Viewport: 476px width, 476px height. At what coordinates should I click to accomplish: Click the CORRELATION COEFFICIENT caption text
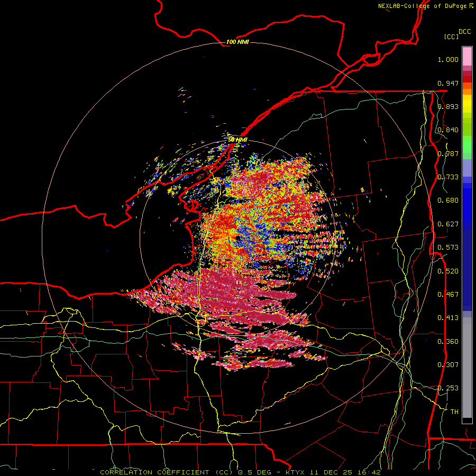(x=154, y=472)
